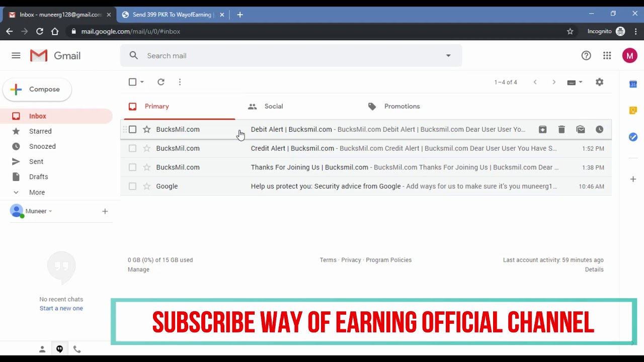The image size is (644, 362).
Task: Click the search magnifier icon
Action: 133,56
